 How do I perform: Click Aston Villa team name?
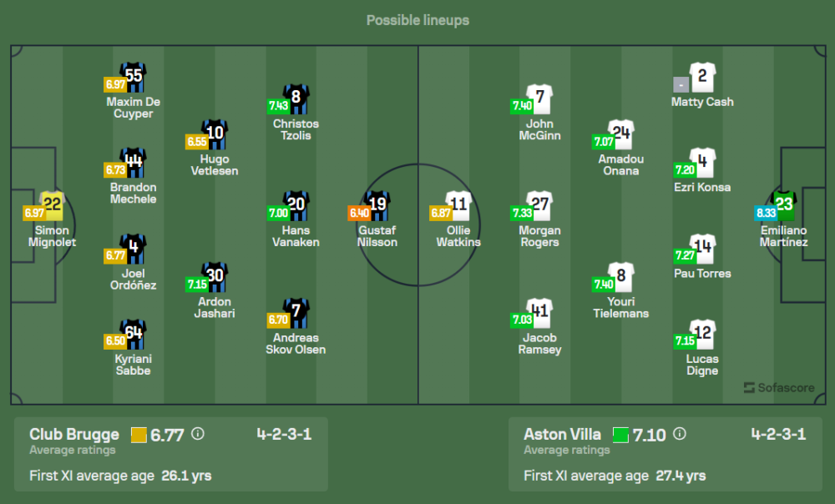click(564, 434)
